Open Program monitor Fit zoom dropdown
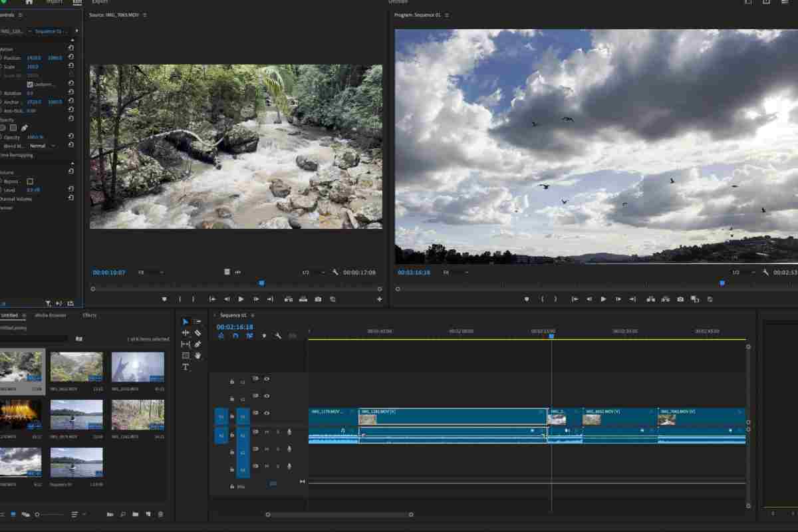798x532 pixels. [456, 273]
